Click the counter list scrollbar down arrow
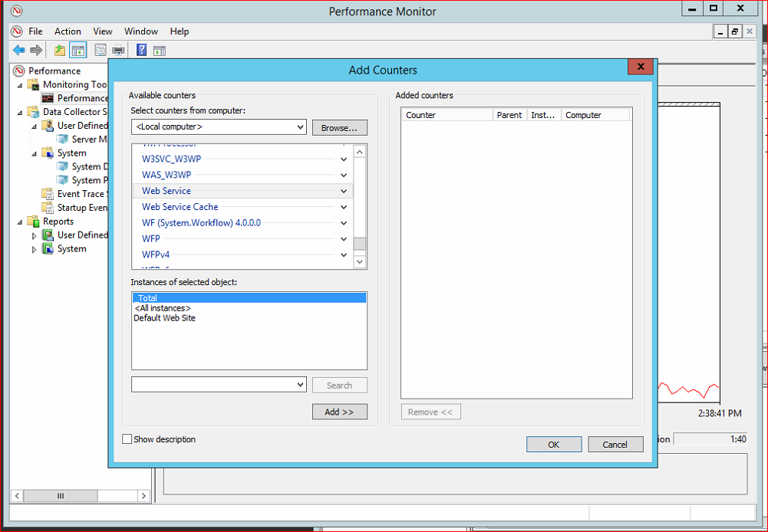The width and height of the screenshot is (768, 532). [359, 262]
